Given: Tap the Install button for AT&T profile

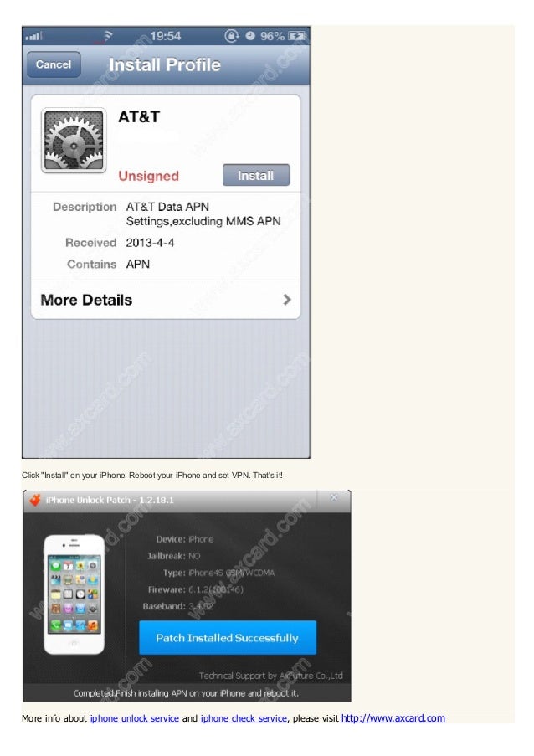Looking at the screenshot, I should pos(256,175).
